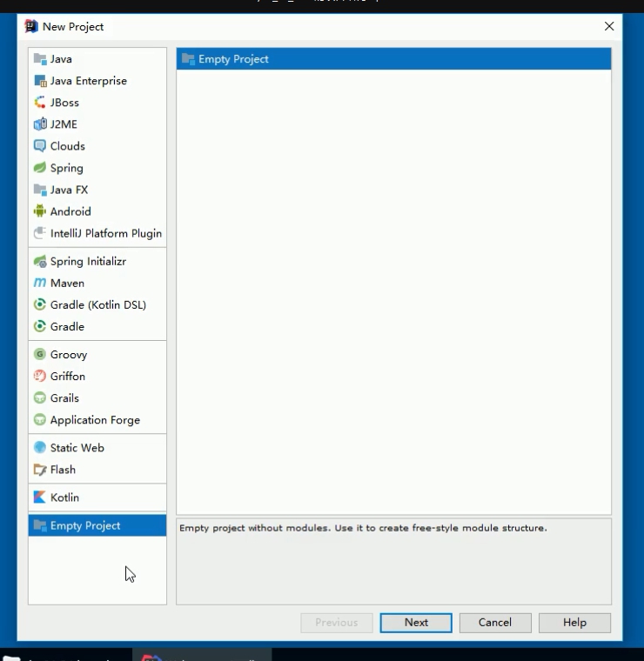644x661 pixels.
Task: Pick the Griffon icon
Action: point(40,376)
